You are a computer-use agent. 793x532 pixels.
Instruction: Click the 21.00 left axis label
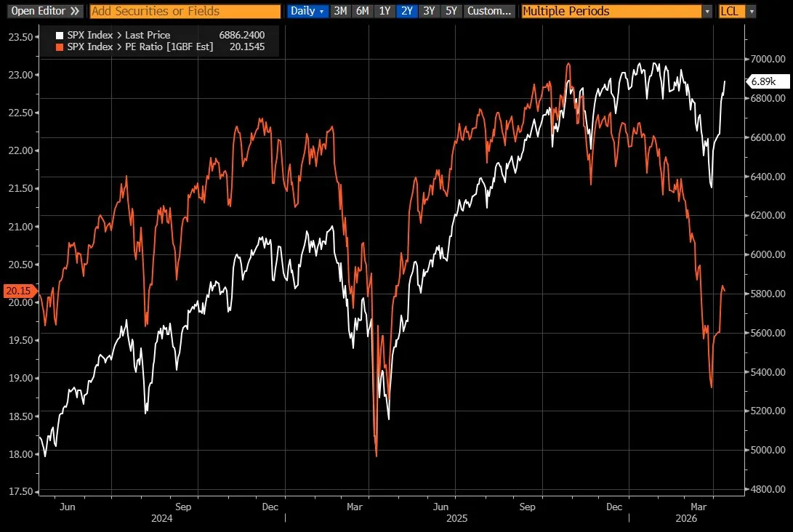[21, 227]
